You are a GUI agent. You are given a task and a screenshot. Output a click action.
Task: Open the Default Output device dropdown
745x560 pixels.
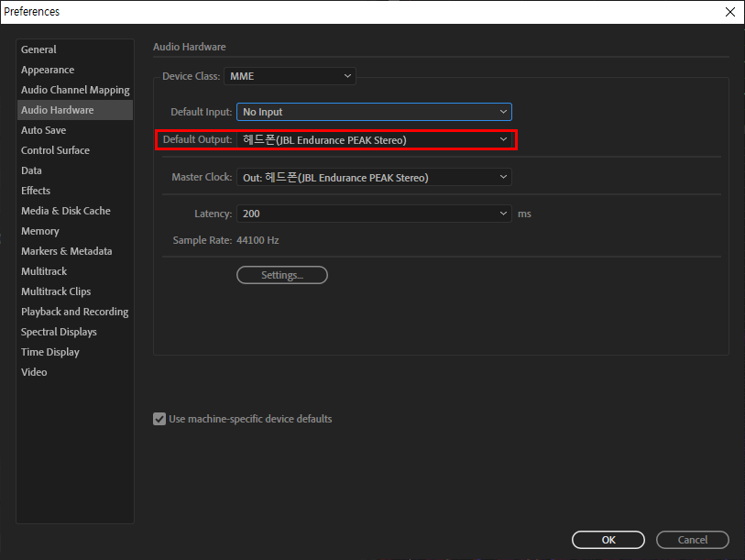pyautogui.click(x=374, y=139)
